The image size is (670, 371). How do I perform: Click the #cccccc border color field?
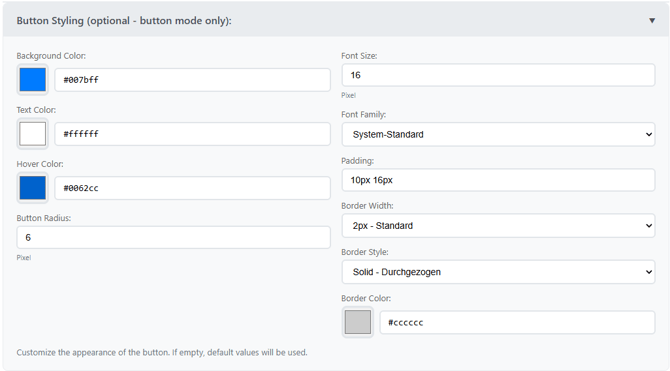pyautogui.click(x=517, y=322)
